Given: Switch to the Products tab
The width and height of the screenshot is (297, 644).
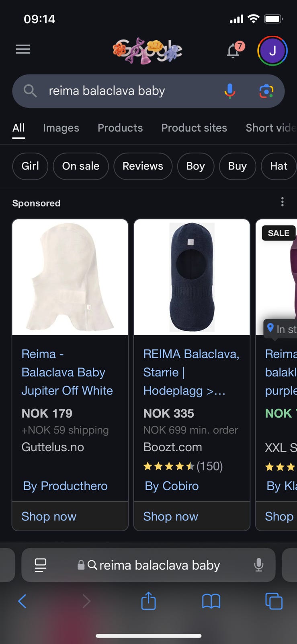Looking at the screenshot, I should [x=120, y=128].
